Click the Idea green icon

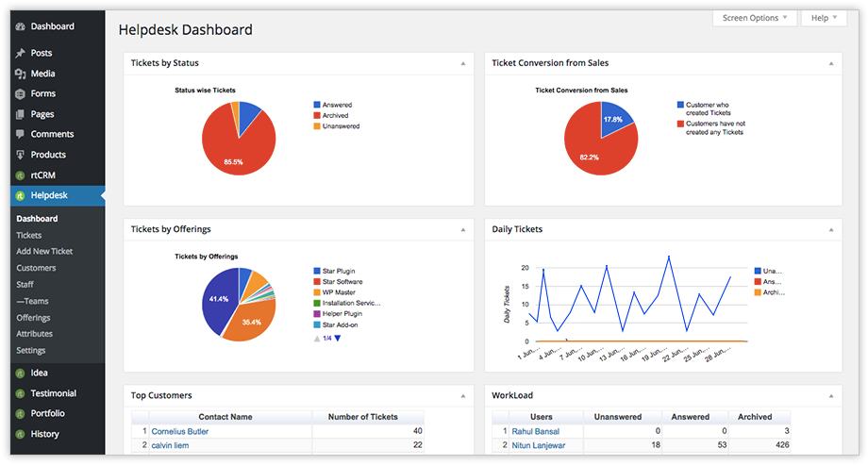(20, 374)
